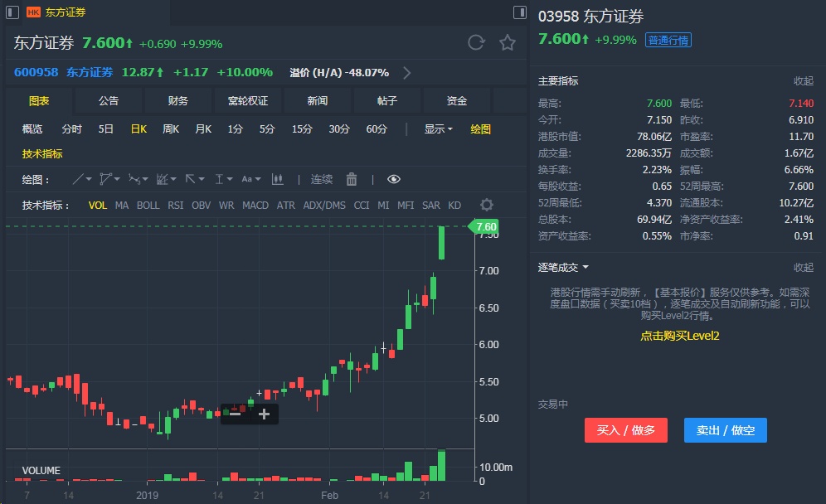
Task: Enable the OBV indicator
Action: coord(201,206)
